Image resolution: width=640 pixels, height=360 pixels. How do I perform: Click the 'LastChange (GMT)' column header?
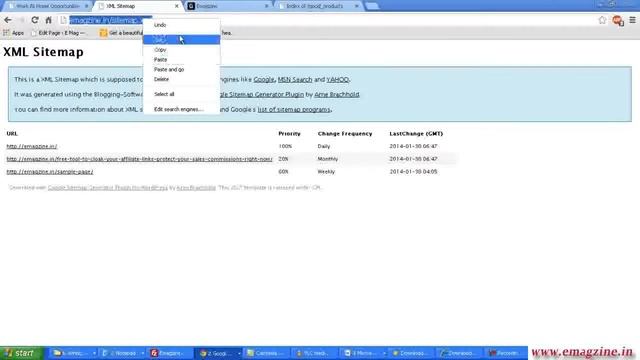pos(416,133)
